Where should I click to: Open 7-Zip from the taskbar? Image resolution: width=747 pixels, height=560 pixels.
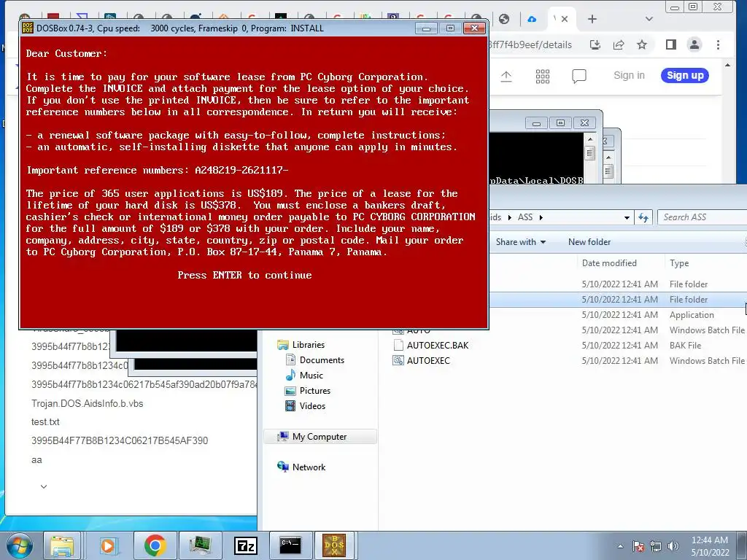(246, 545)
